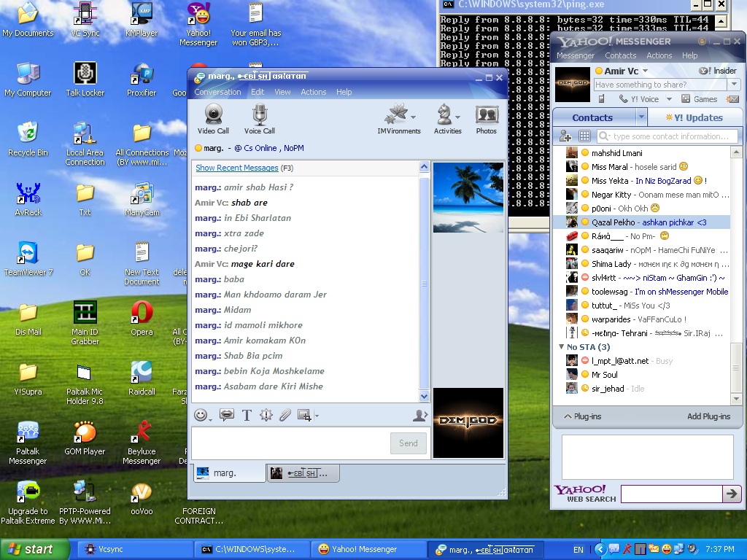Screen dimensions: 747x560
Task: Open Actions menu in chat window
Action: [313, 92]
